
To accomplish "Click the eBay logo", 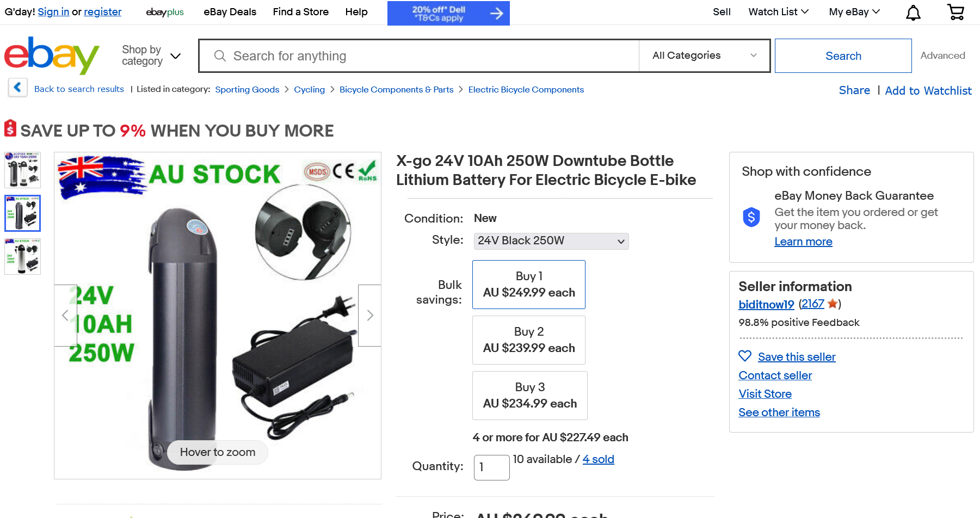I will pos(52,55).
